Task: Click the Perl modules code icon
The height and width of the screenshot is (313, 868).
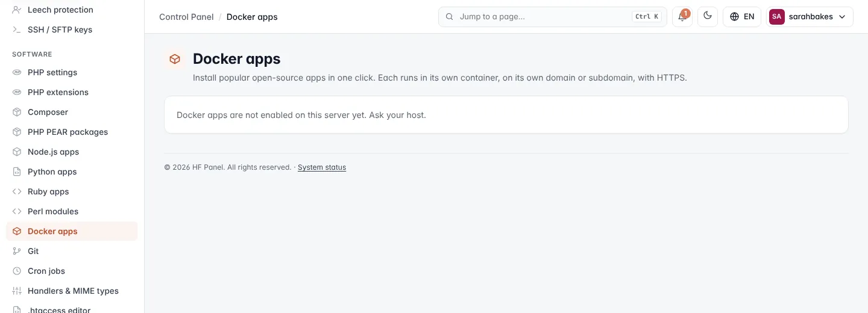Action: 17,211
